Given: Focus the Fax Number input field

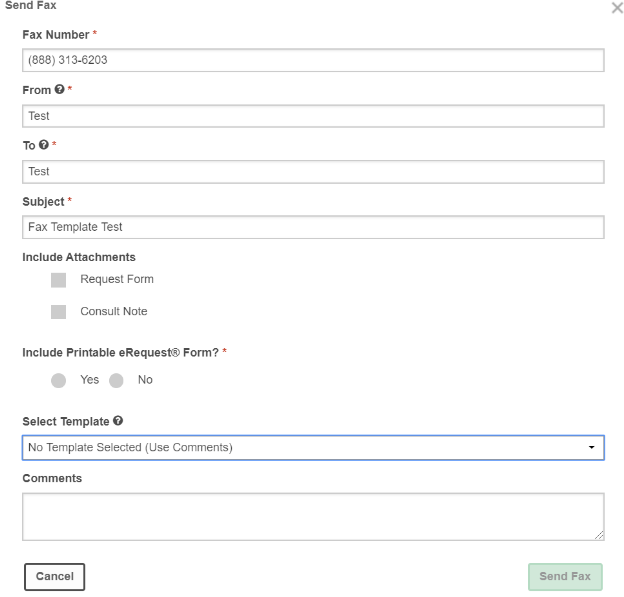Looking at the screenshot, I should (x=313, y=60).
